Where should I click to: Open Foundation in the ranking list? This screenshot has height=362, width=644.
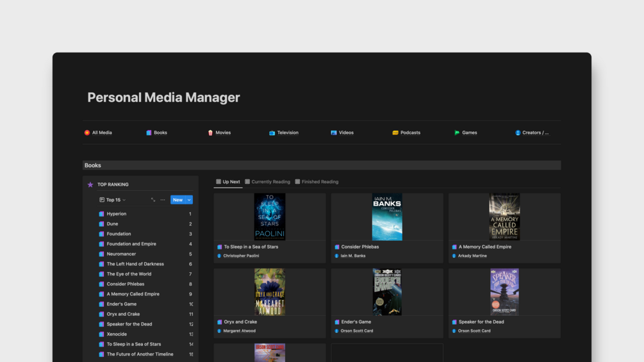[145, 234]
